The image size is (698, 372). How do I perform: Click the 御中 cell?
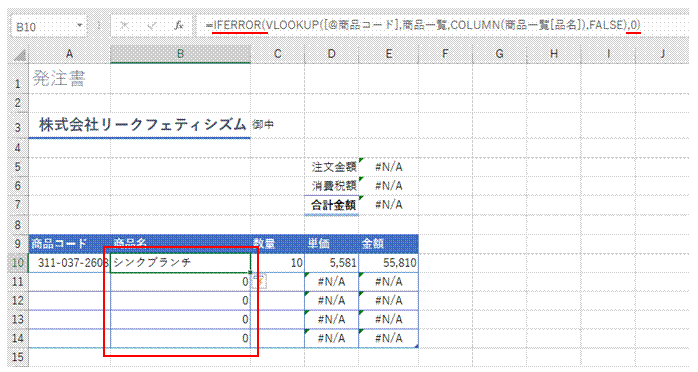[277, 125]
